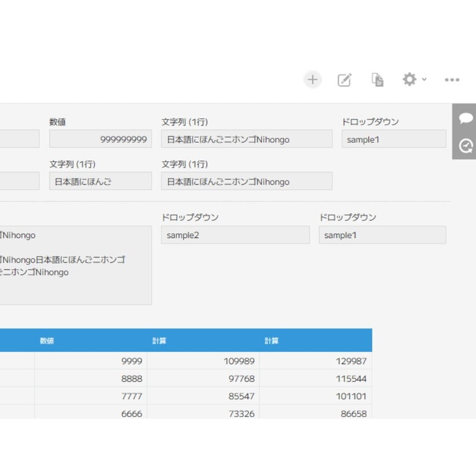Open the top sample1 dropdown field
476x476 pixels.
pyautogui.click(x=393, y=139)
